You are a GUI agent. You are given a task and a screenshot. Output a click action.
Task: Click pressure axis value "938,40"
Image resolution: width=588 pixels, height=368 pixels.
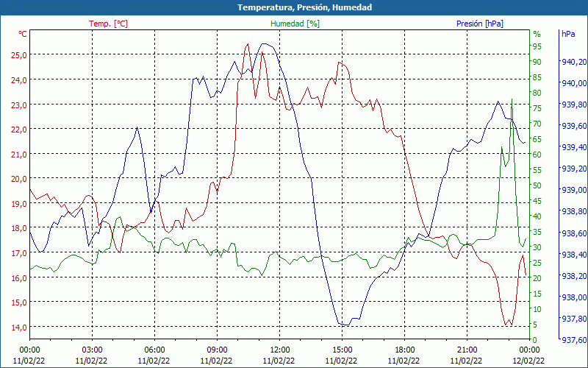point(573,255)
